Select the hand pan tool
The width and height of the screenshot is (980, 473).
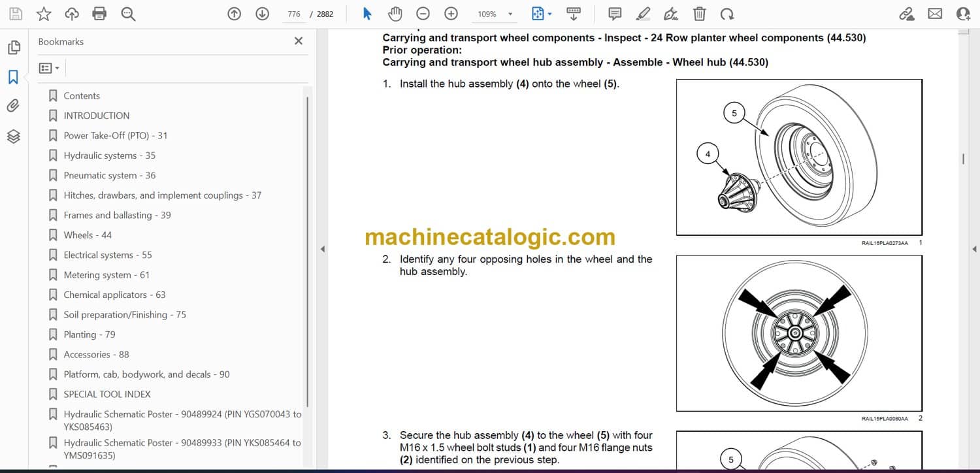tap(395, 14)
